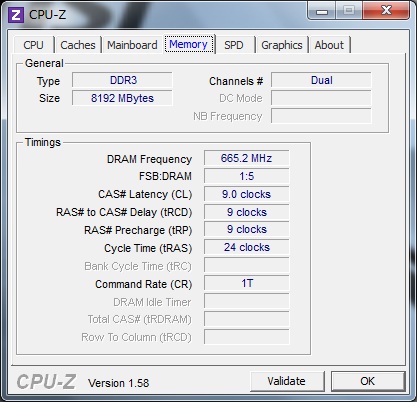Click the FSB:DRAM label
Screen dimensions: 417x402
point(165,176)
